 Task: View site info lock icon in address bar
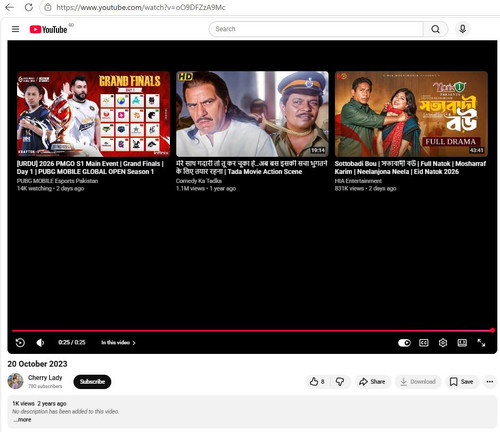tap(48, 7)
